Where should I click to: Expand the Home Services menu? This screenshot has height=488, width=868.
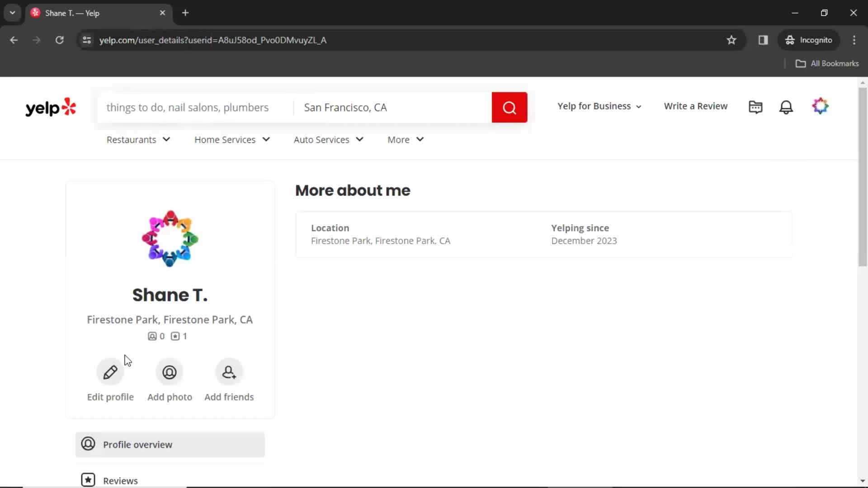232,140
